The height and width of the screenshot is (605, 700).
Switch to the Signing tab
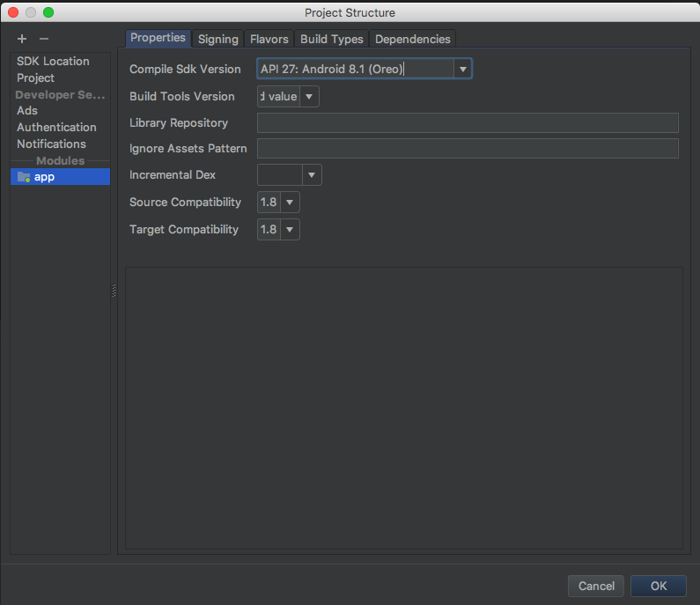pyautogui.click(x=217, y=40)
